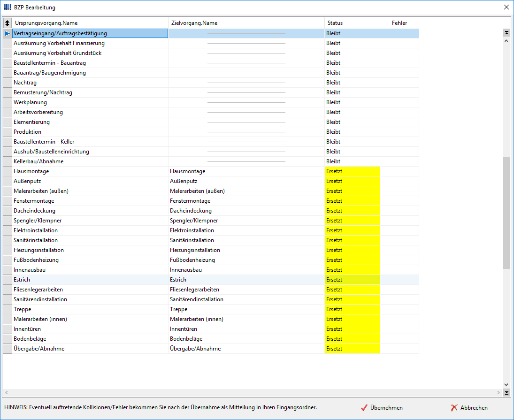Click the horizontal scrollbar right arrow
This screenshot has height=420, width=514.
coord(498,392)
